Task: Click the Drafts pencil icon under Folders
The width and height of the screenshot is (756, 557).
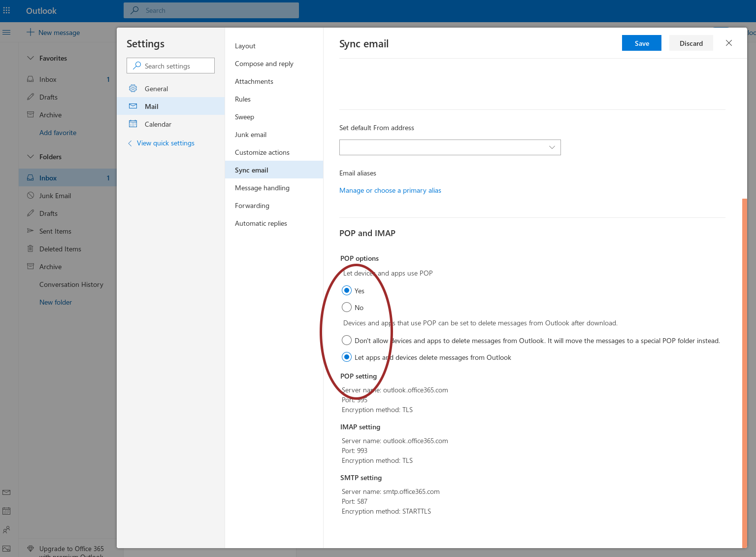Action: click(31, 213)
